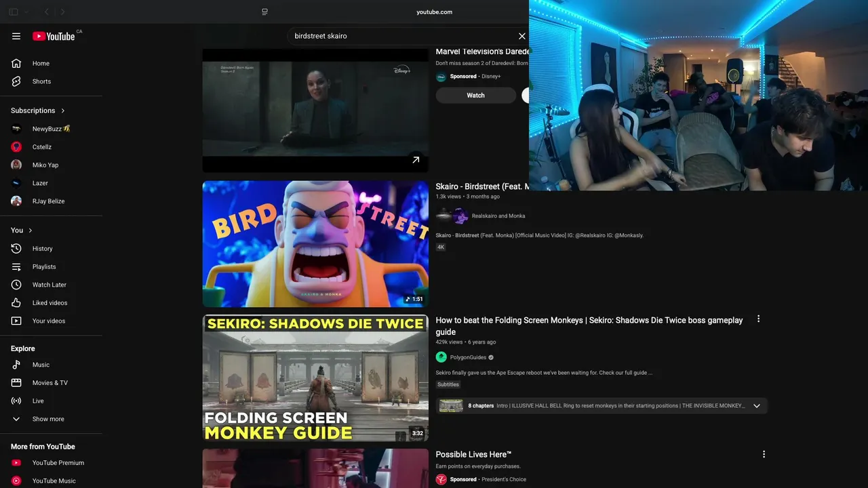Open the Movies & TV icon
The image size is (868, 488).
16,383
